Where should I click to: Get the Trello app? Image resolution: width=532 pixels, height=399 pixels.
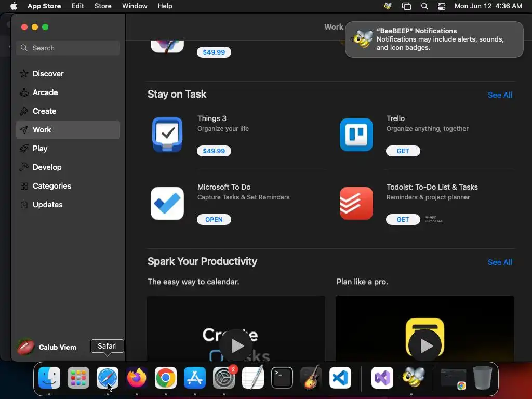click(x=403, y=151)
